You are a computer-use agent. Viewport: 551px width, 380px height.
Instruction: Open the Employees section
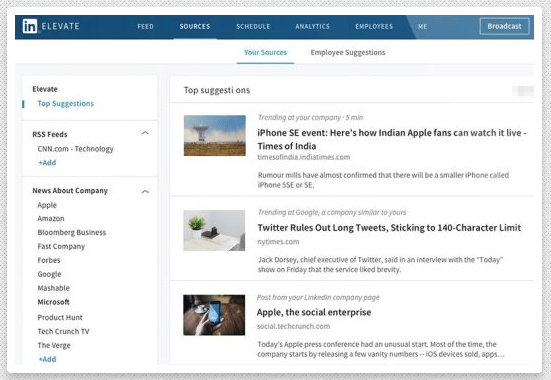tap(374, 26)
